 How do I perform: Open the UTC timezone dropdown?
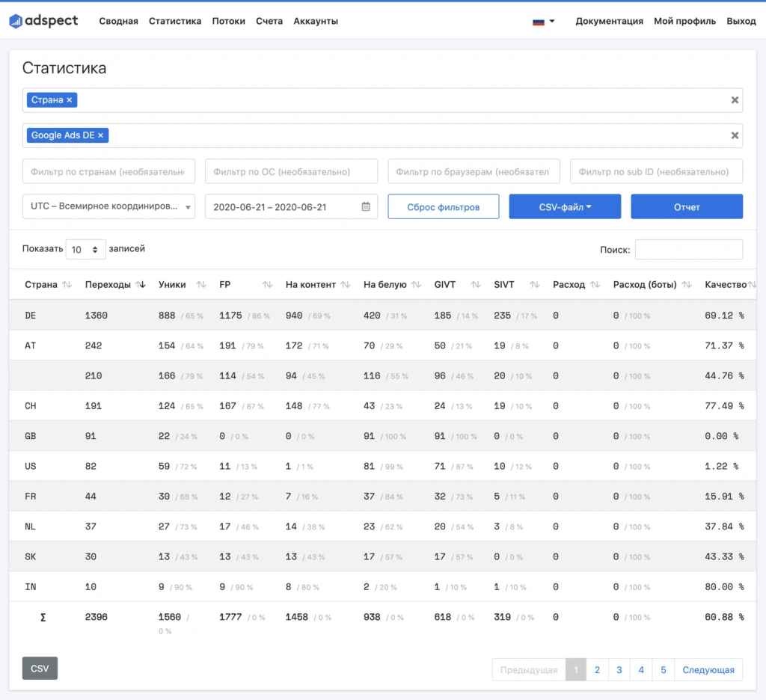tap(108, 206)
